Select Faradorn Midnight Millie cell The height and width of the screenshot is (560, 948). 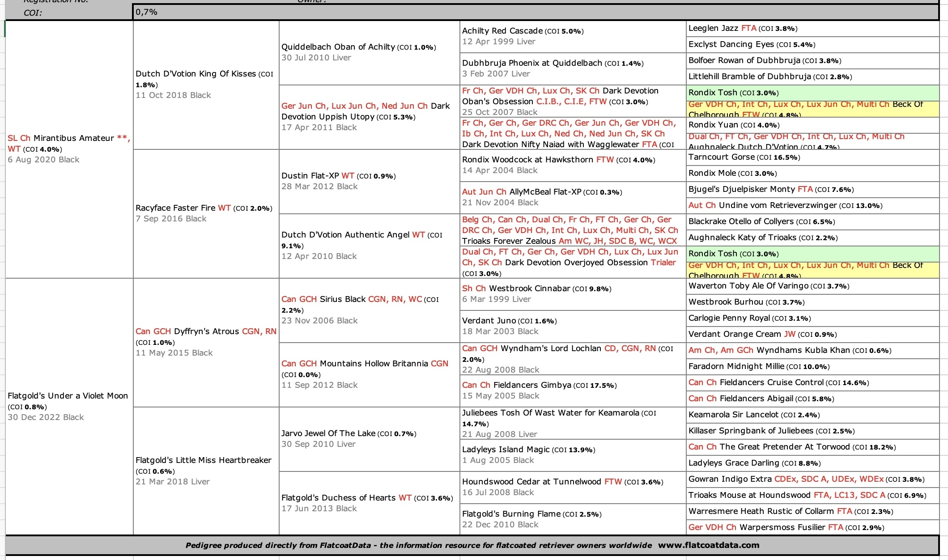point(812,367)
